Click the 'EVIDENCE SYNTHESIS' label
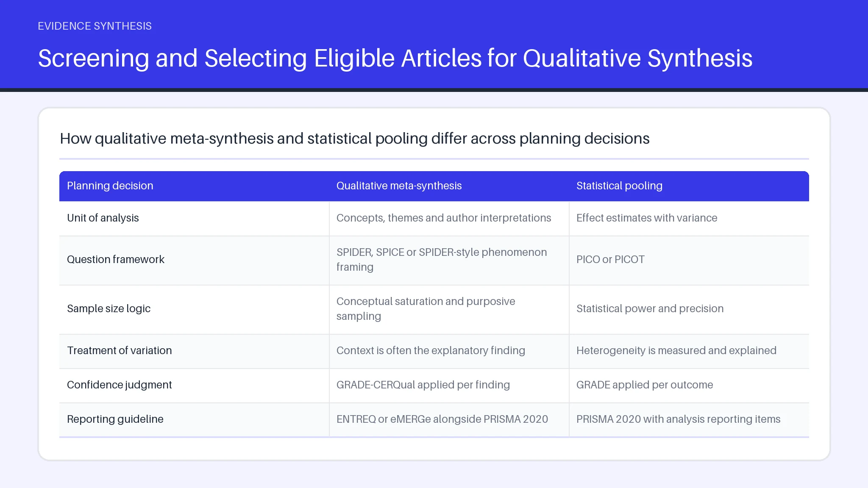The image size is (868, 488). click(x=95, y=26)
